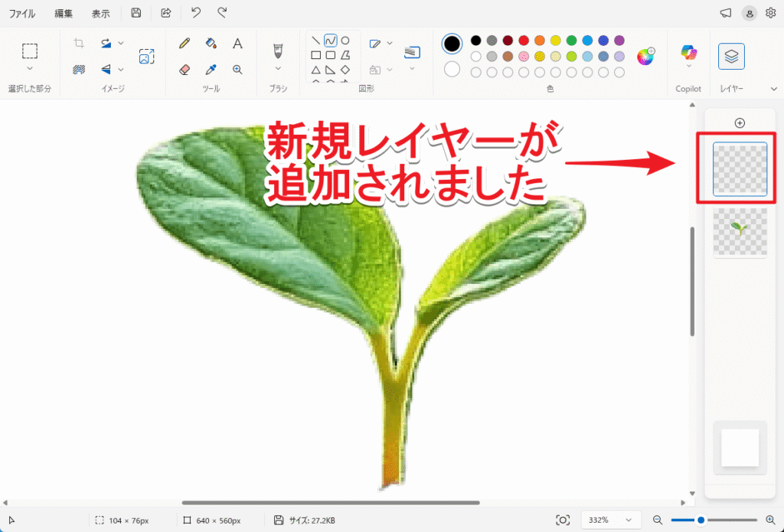Click the Save icon in the title bar
The height and width of the screenshot is (532, 784).
136,13
